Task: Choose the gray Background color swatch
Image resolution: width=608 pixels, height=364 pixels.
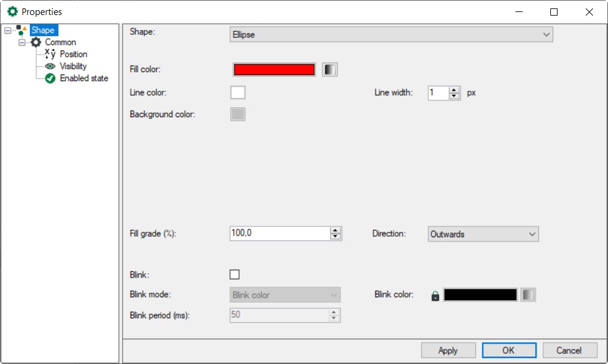Action: [x=238, y=114]
